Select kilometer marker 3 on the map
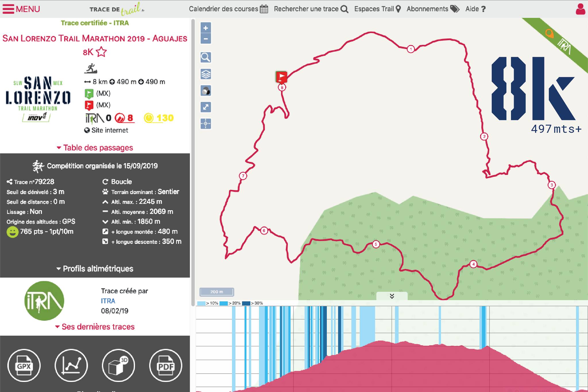588x392 pixels. tap(552, 185)
